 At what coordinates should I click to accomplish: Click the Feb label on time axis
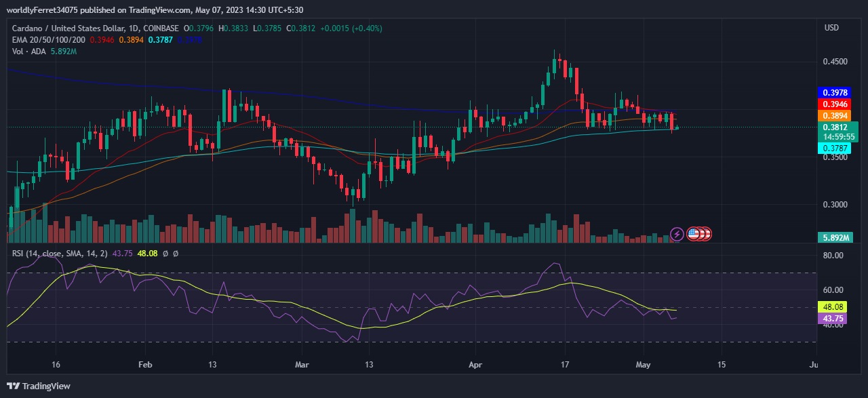(x=144, y=365)
